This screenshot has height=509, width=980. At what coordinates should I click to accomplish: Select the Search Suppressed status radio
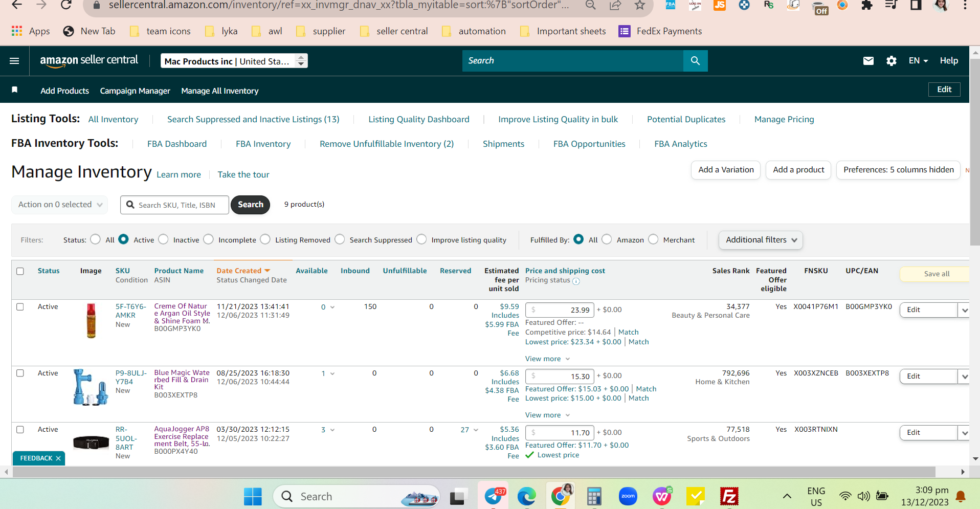click(340, 239)
